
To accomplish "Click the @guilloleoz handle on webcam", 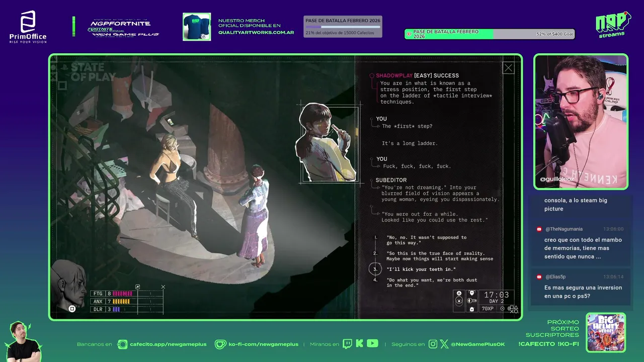I will pyautogui.click(x=556, y=179).
